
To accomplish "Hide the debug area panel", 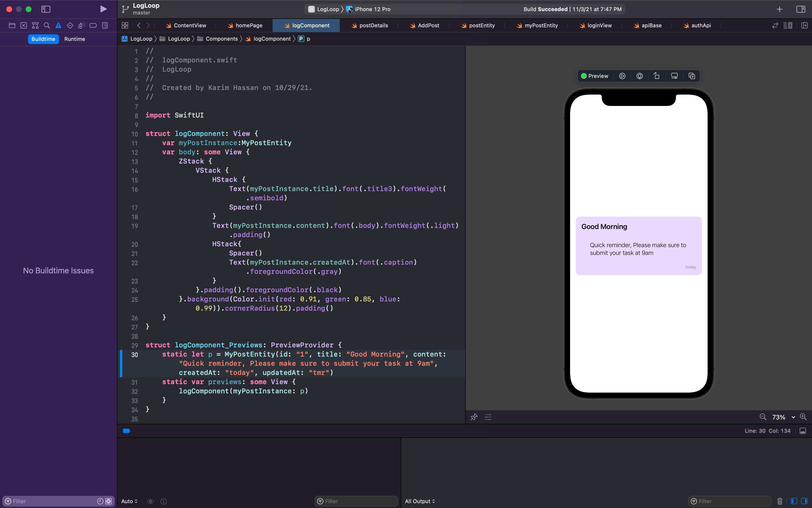I will (x=803, y=431).
